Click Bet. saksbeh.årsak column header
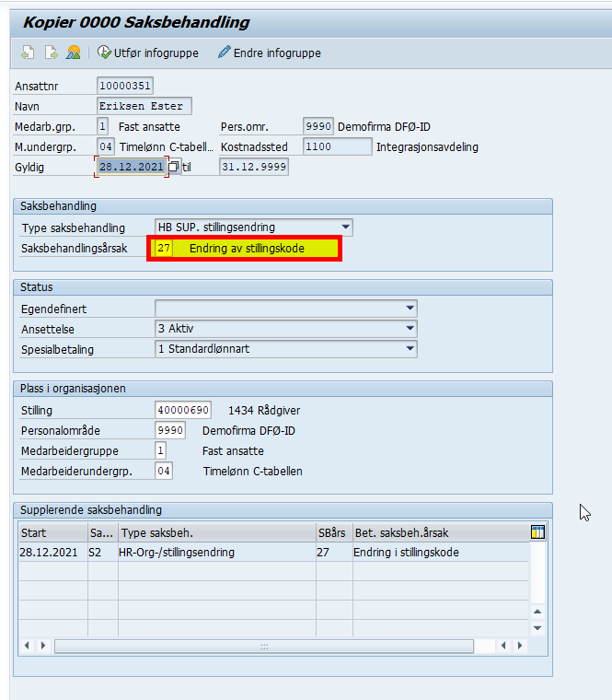The height and width of the screenshot is (700, 612). [441, 532]
